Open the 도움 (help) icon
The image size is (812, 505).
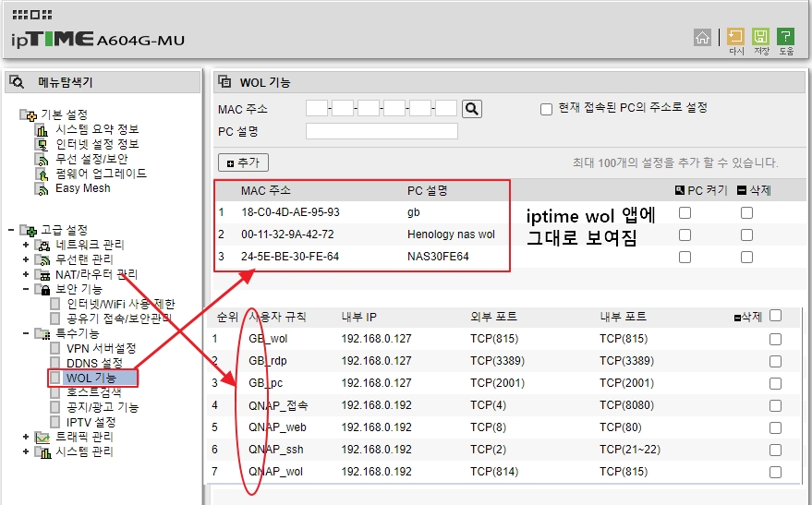[x=786, y=37]
